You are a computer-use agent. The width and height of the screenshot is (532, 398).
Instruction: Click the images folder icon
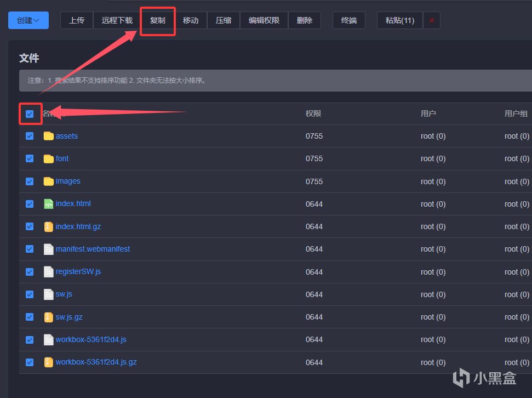(49, 181)
